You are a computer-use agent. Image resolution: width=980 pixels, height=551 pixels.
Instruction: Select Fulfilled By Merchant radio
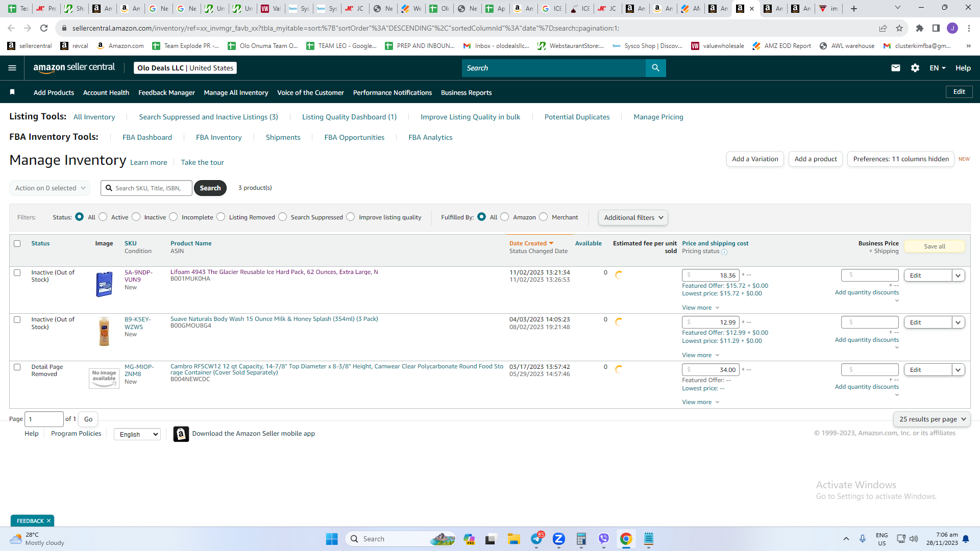[x=544, y=217]
